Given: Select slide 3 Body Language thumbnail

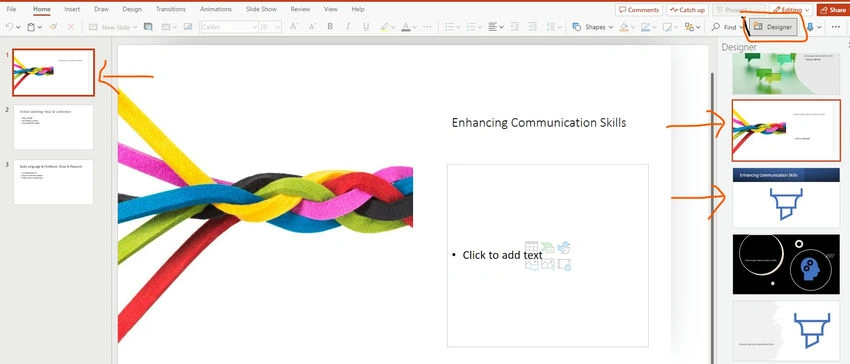Looking at the screenshot, I should click(53, 182).
